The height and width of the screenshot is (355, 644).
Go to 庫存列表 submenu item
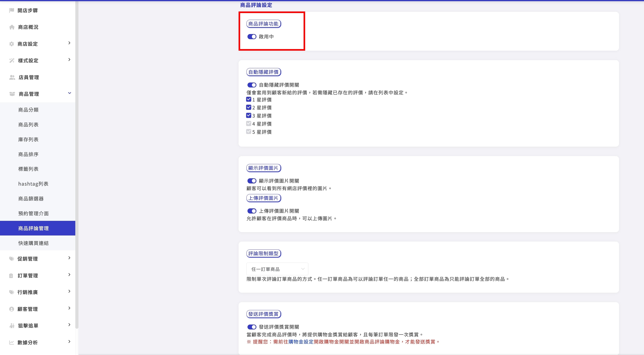pos(37,140)
